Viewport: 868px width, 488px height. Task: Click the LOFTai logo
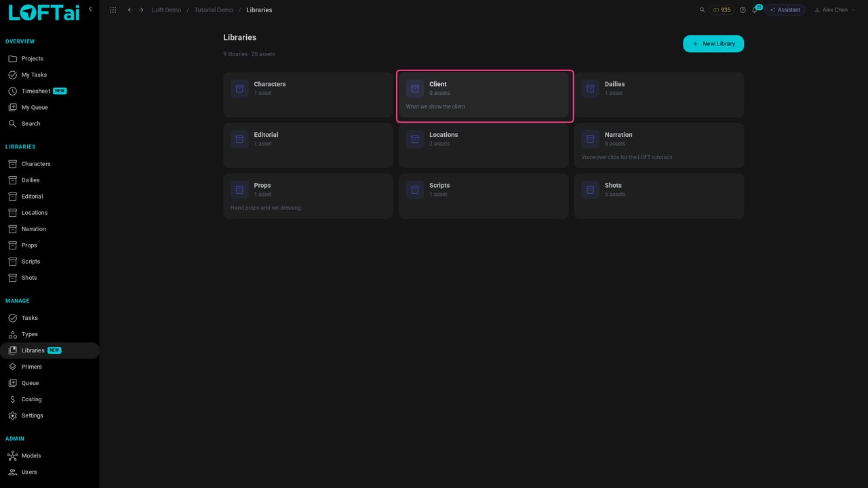pyautogui.click(x=44, y=12)
